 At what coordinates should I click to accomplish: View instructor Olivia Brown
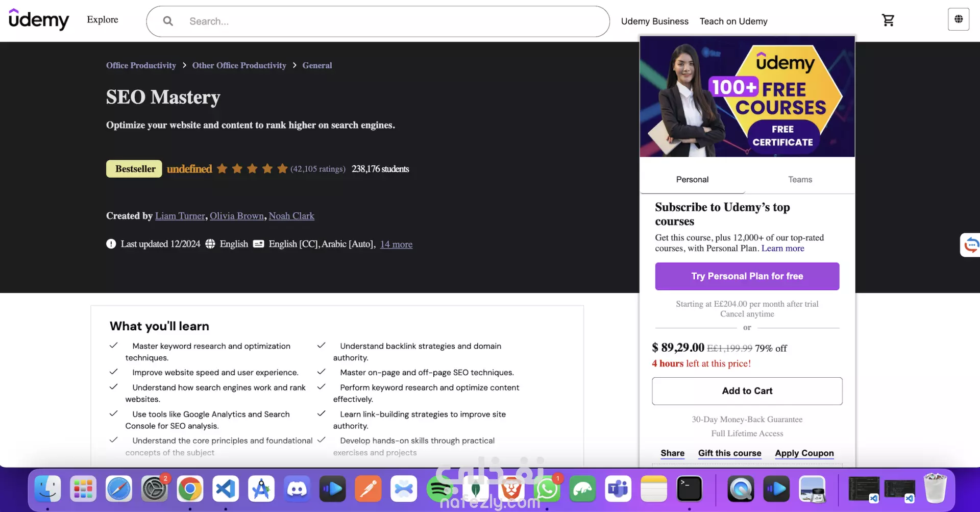point(237,216)
